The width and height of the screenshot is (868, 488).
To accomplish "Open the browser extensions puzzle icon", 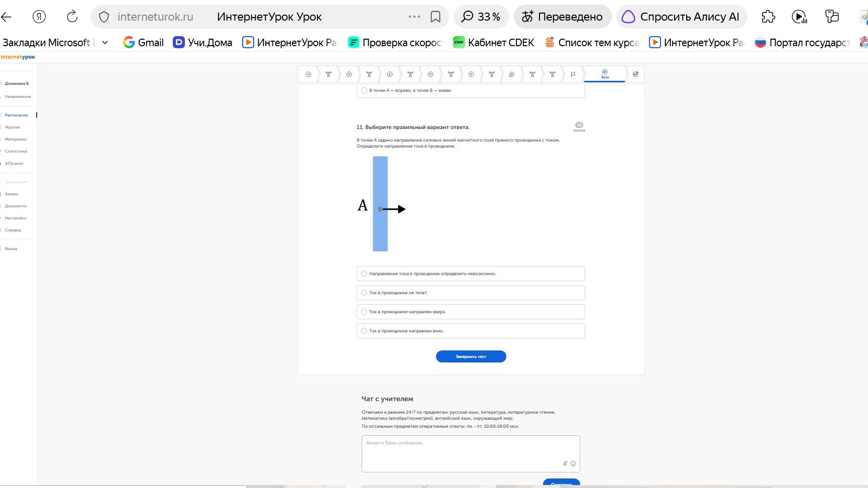I will pyautogui.click(x=768, y=17).
